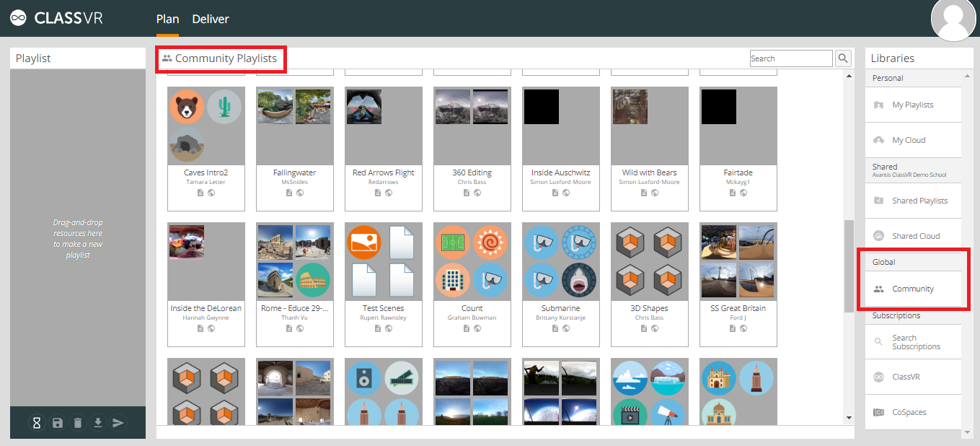Click the Red Arrows Flight title text
Screen dimensions: 980x446
pyautogui.click(x=384, y=172)
